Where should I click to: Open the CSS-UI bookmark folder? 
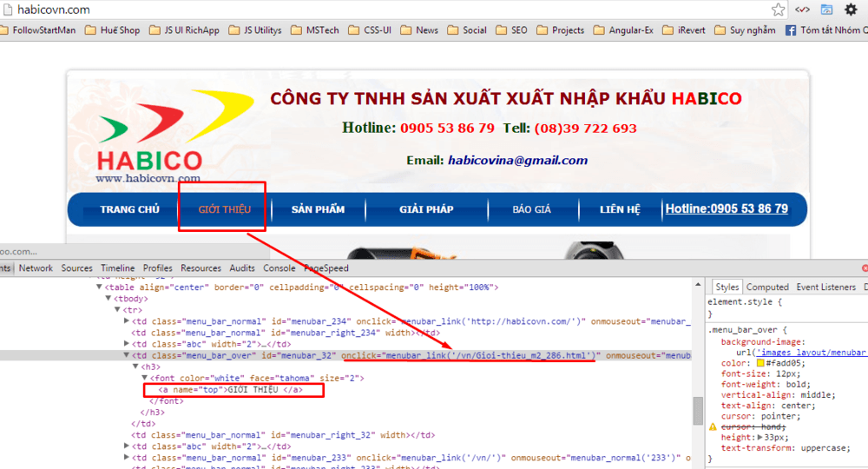(370, 30)
